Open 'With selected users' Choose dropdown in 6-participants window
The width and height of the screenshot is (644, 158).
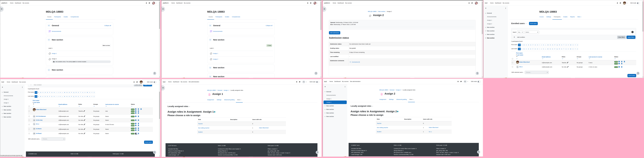pos(53,139)
